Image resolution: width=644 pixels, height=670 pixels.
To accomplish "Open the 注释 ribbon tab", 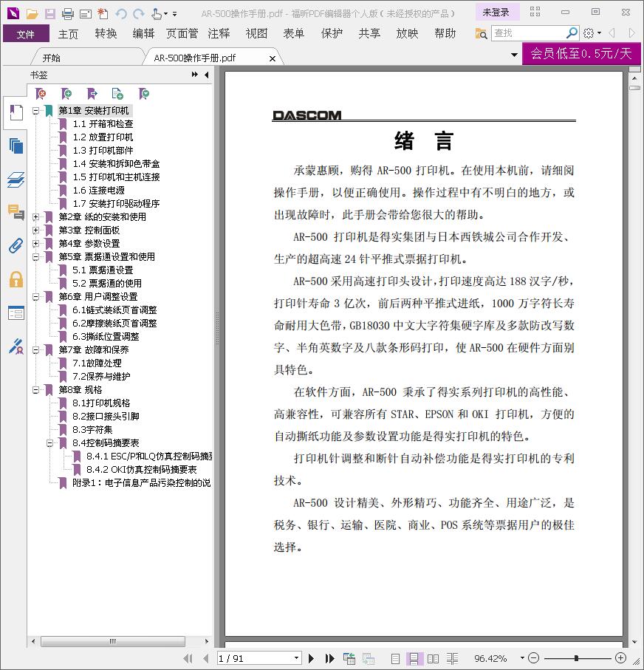I will coord(219,34).
